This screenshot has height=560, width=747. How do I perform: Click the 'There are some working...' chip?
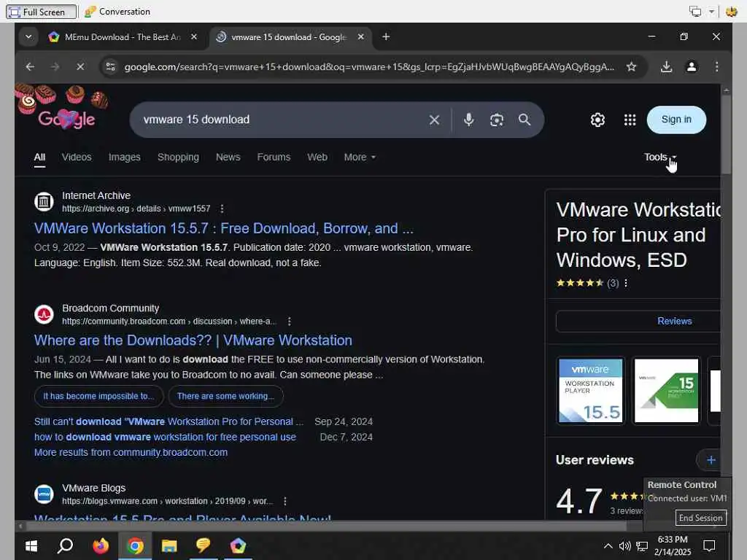click(x=226, y=396)
